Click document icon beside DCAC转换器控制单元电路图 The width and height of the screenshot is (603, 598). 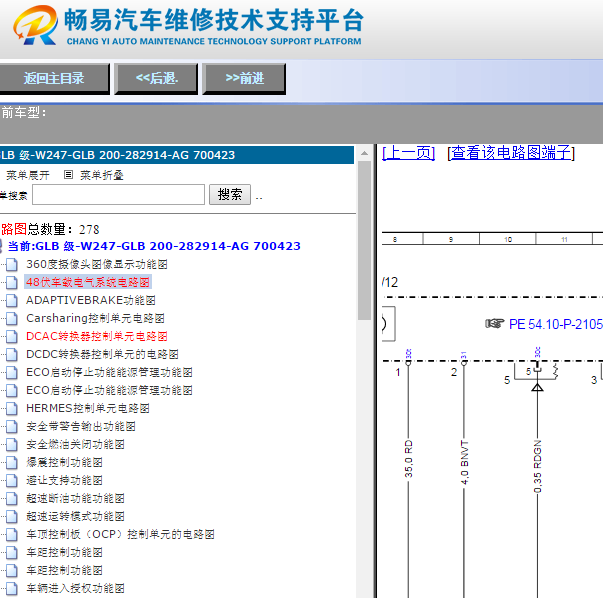click(x=12, y=336)
